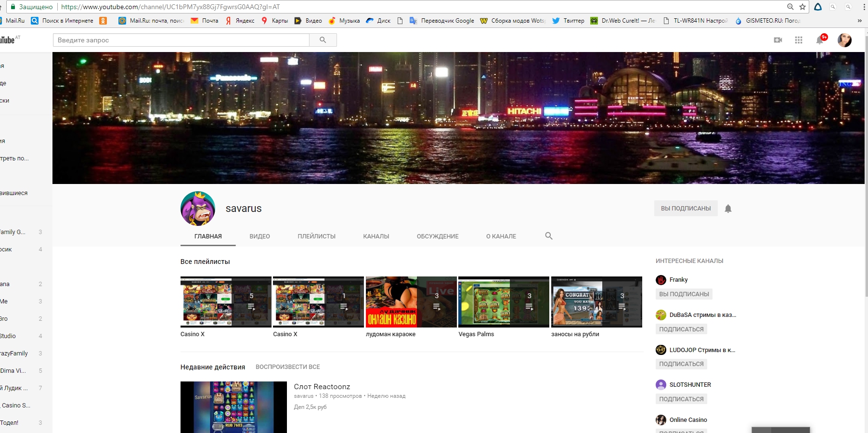Toggle the savarus channel notification bell
Image resolution: width=868 pixels, height=433 pixels.
pos(728,209)
